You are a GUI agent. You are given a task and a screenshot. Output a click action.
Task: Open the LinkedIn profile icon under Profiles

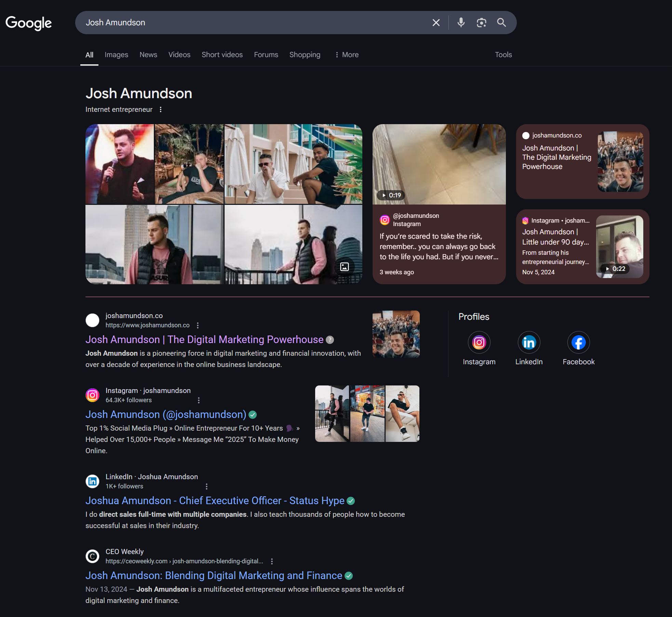tap(529, 342)
